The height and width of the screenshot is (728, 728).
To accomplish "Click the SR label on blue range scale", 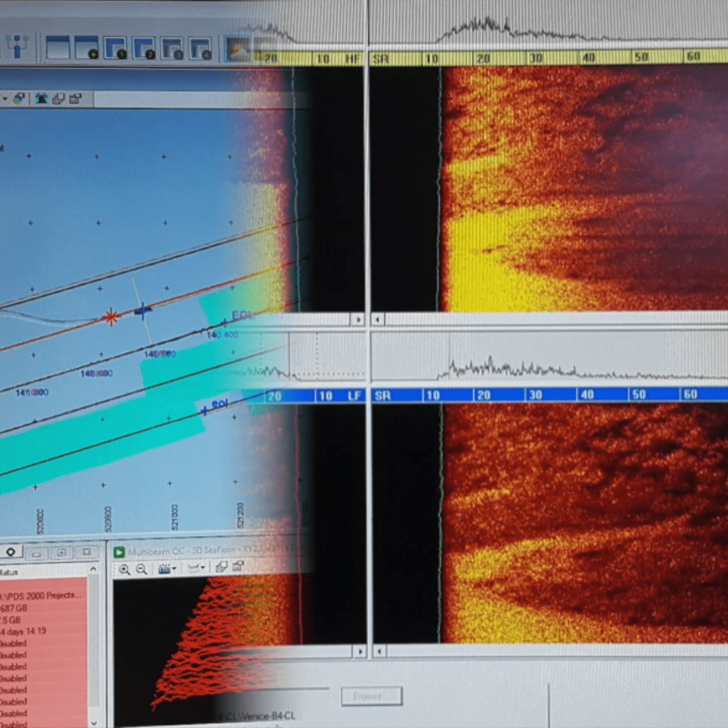I will (x=383, y=395).
